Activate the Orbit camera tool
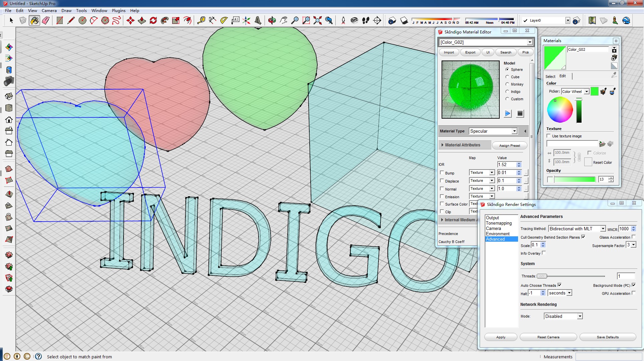644x361 pixels. (x=272, y=21)
